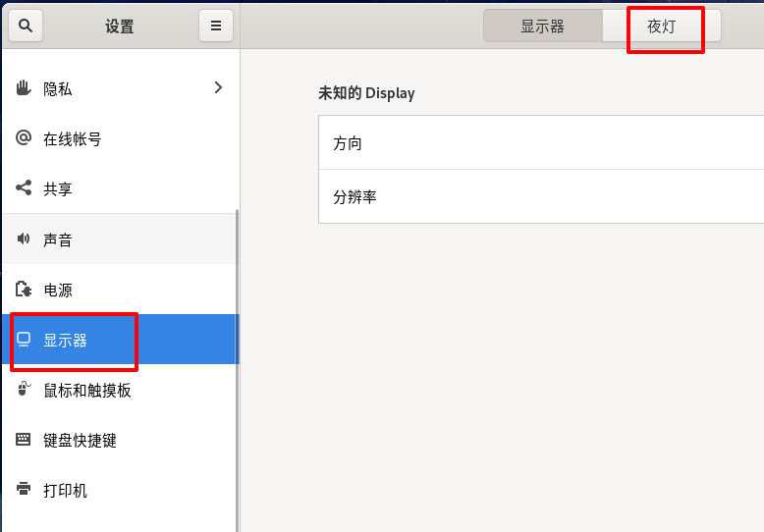This screenshot has height=532, width=764.
Task: Expand 隐私 using its right chevron
Action: point(218,88)
